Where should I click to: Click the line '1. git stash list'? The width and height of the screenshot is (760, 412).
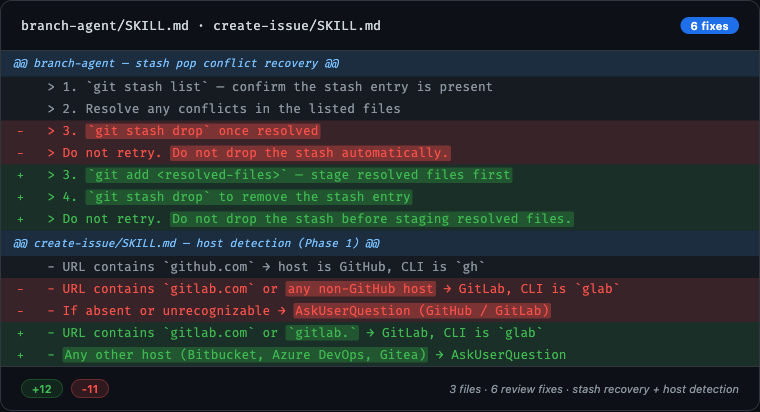[380, 87]
